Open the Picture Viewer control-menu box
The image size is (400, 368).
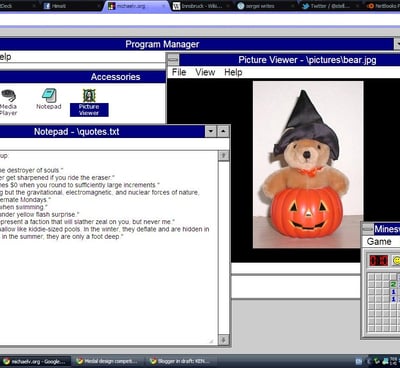tap(173, 60)
